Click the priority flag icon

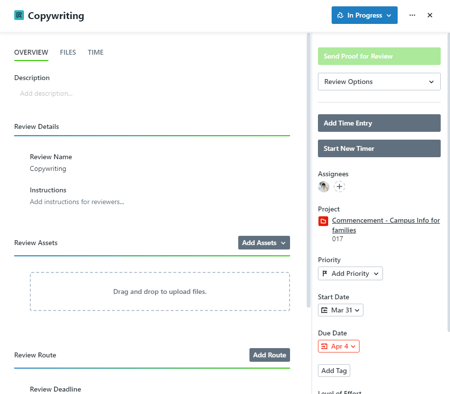tap(325, 274)
